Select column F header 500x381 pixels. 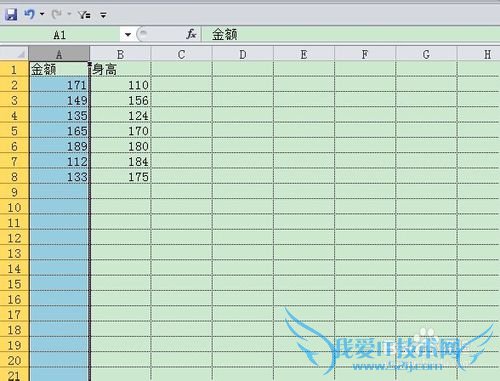point(365,54)
